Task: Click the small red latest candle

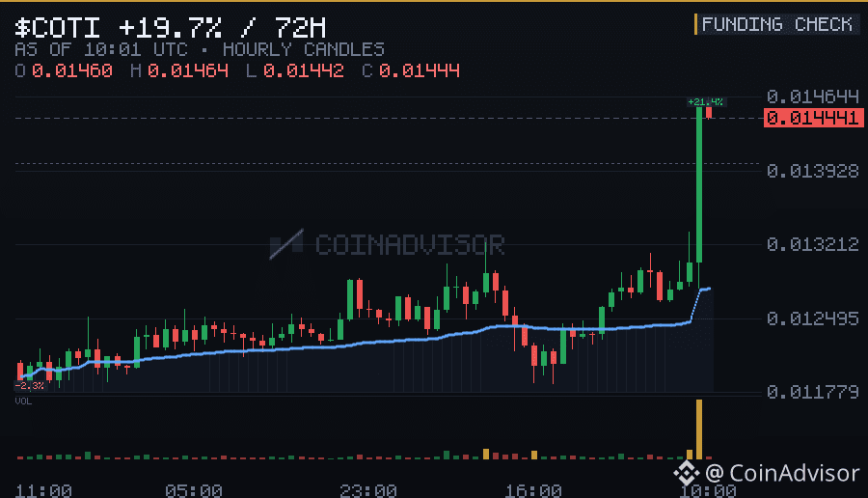Action: pos(709,113)
